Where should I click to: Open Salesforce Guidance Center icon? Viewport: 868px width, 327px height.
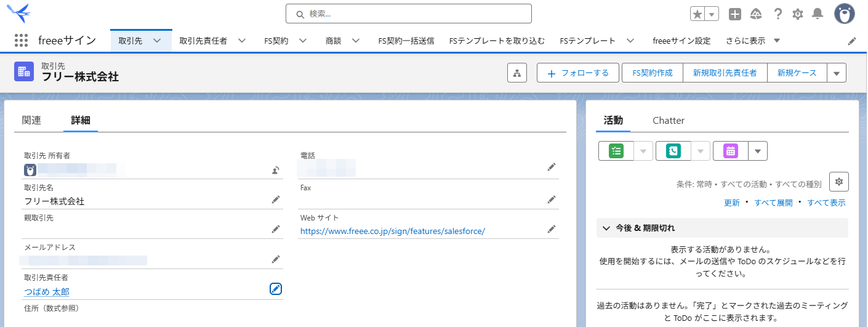(756, 14)
